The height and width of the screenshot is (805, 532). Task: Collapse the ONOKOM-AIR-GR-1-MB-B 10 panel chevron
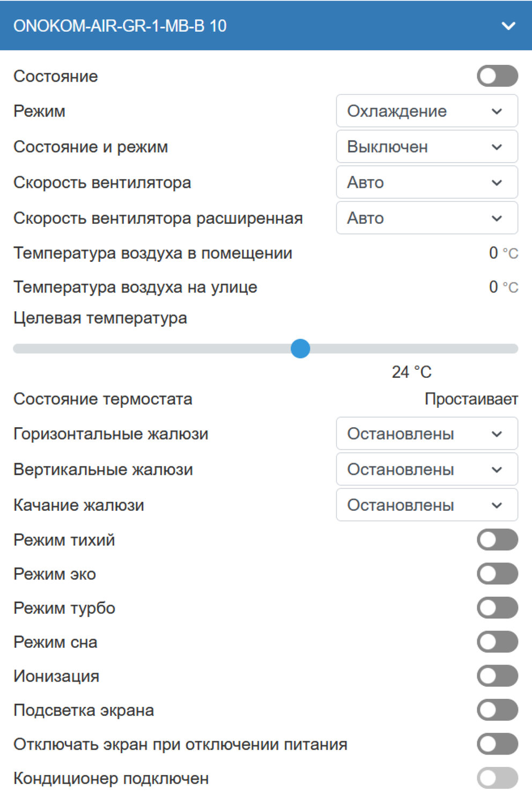[x=508, y=26]
